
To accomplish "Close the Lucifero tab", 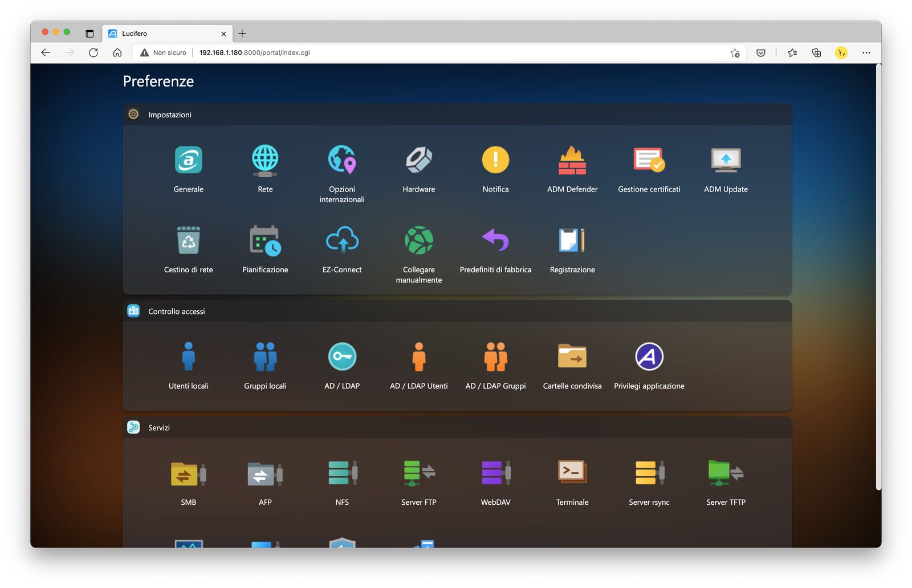I will point(223,34).
